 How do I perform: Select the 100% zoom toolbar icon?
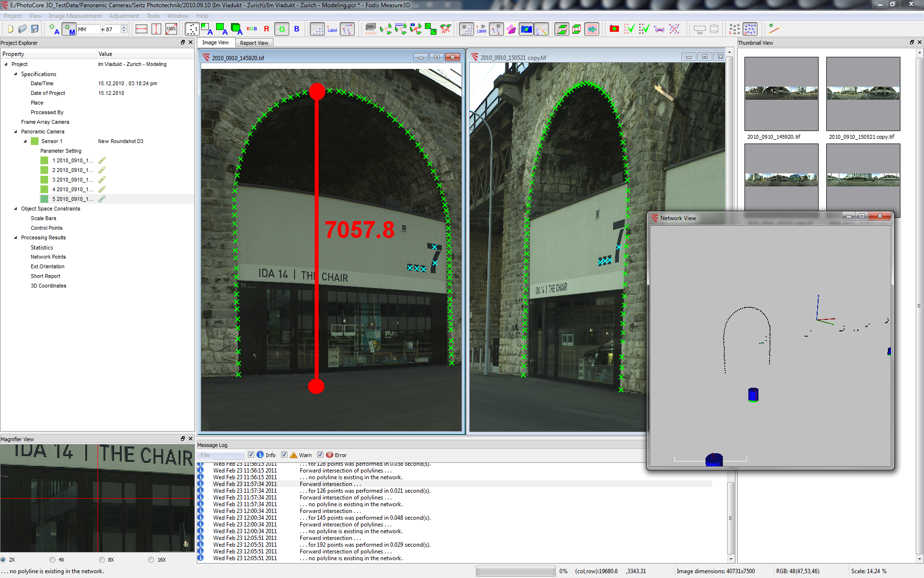pos(171,29)
